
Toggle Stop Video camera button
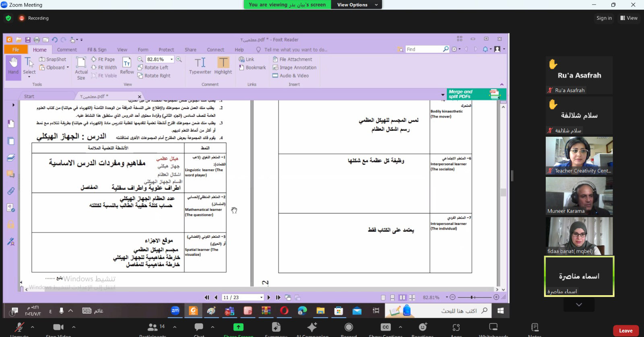pos(58,328)
